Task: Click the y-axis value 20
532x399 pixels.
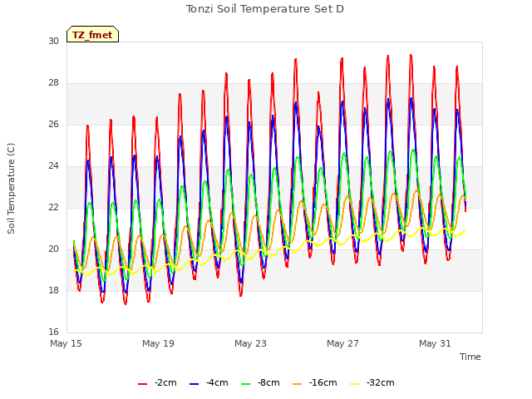Action: point(53,249)
